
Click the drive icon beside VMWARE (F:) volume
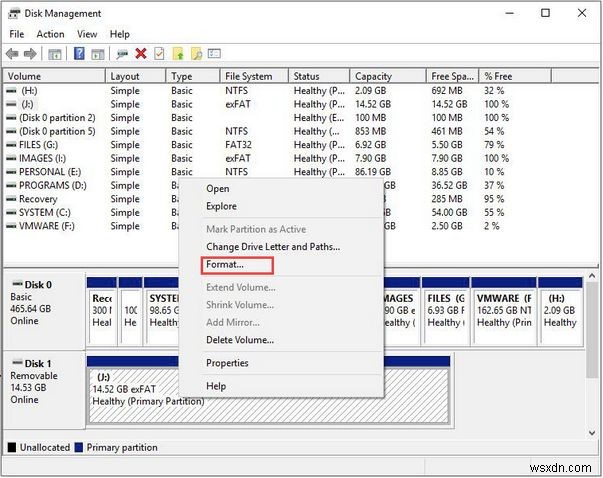click(12, 226)
